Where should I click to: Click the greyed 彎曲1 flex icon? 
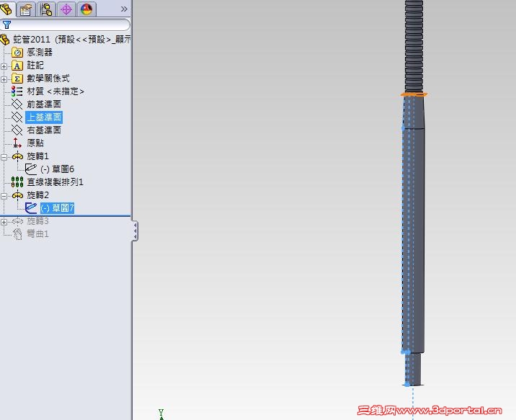17,234
